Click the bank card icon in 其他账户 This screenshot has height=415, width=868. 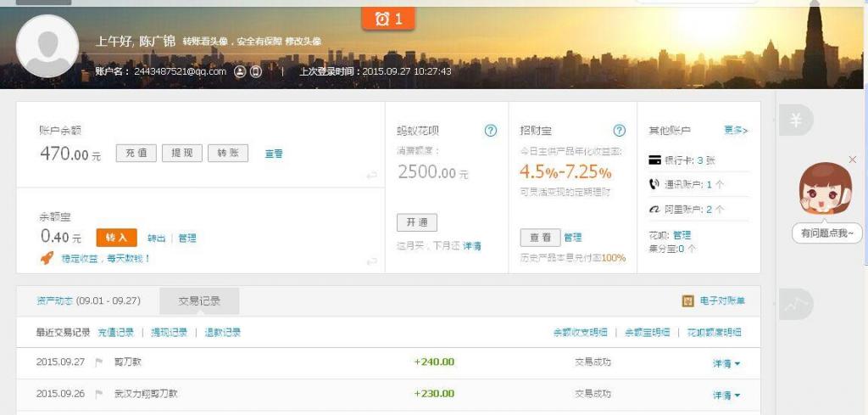point(654,160)
